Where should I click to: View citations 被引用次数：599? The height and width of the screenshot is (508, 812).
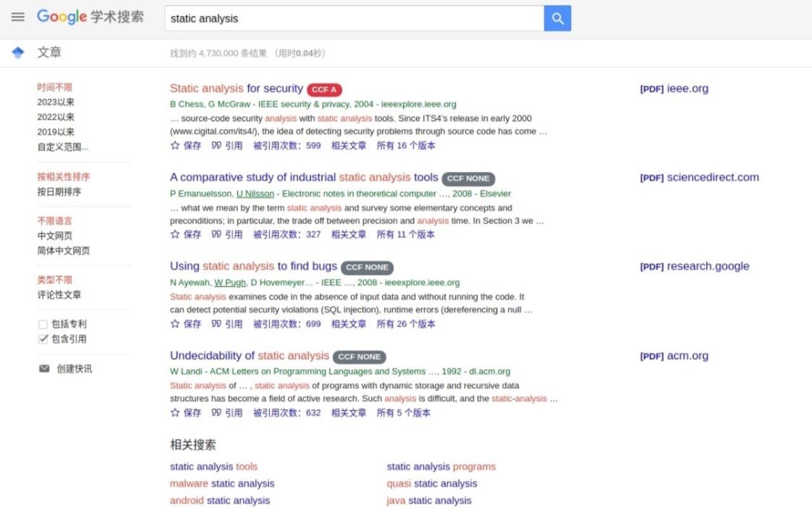tap(287, 145)
